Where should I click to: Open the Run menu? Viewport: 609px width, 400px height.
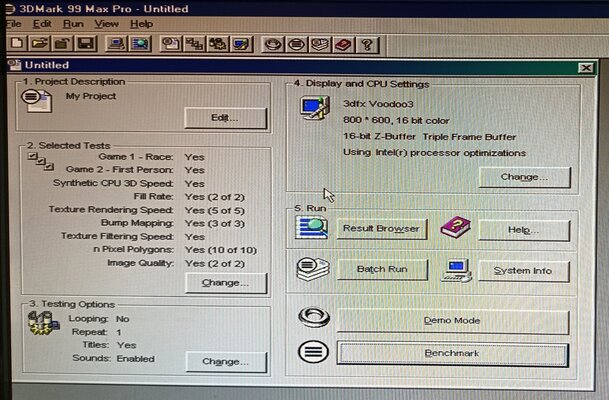tap(73, 23)
